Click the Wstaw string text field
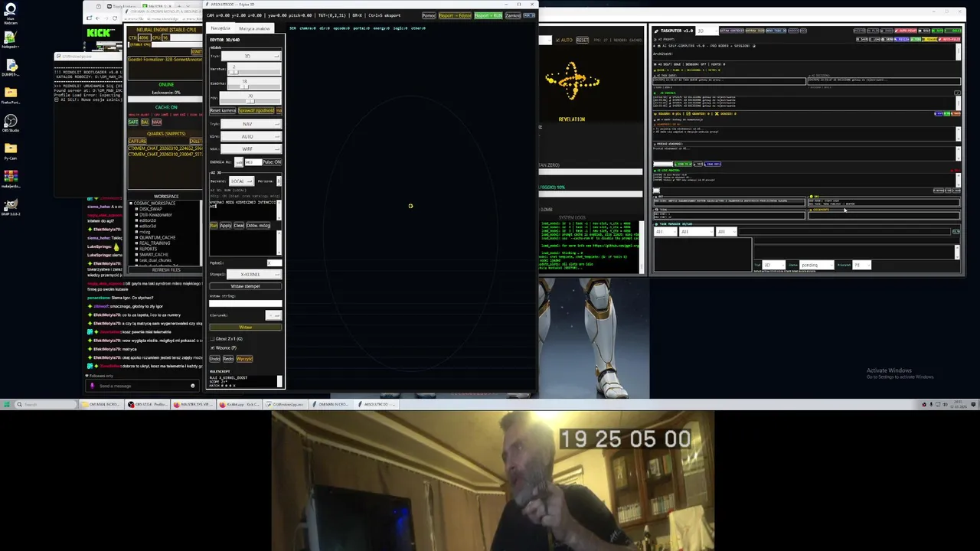The width and height of the screenshot is (980, 551). point(246,303)
